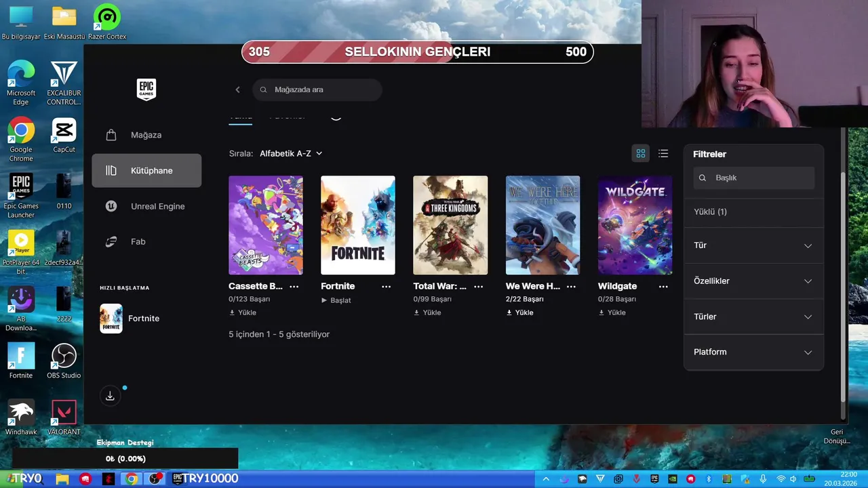Open Epic Games Launcher desktop shortcut
The width and height of the screenshot is (868, 488).
pyautogui.click(x=21, y=196)
